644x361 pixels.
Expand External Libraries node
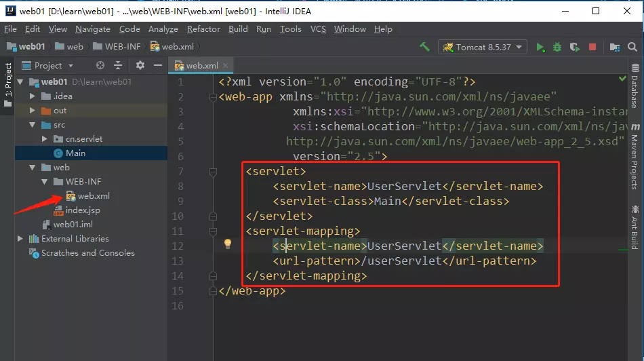tap(20, 238)
